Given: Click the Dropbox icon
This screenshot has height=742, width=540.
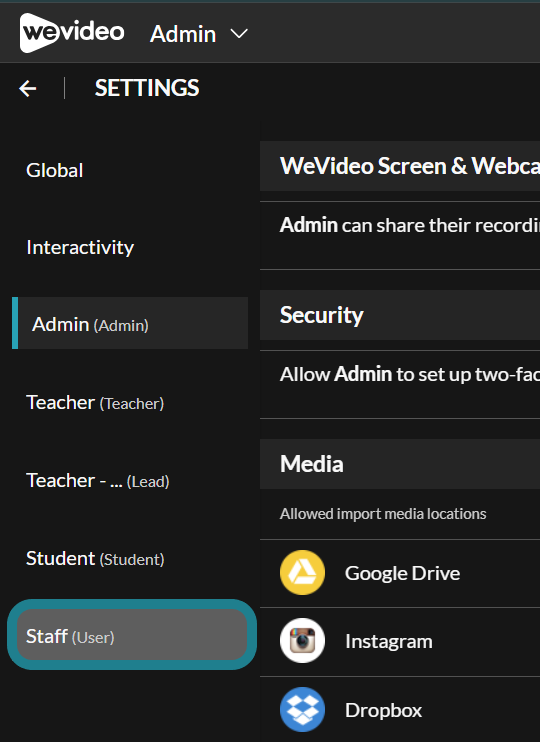Looking at the screenshot, I should point(302,709).
